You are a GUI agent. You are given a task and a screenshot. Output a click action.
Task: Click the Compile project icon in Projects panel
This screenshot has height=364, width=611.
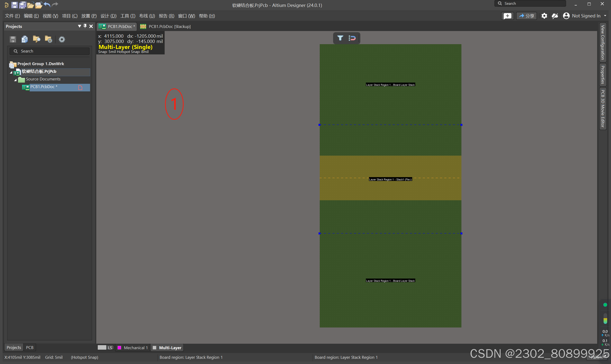(25, 39)
